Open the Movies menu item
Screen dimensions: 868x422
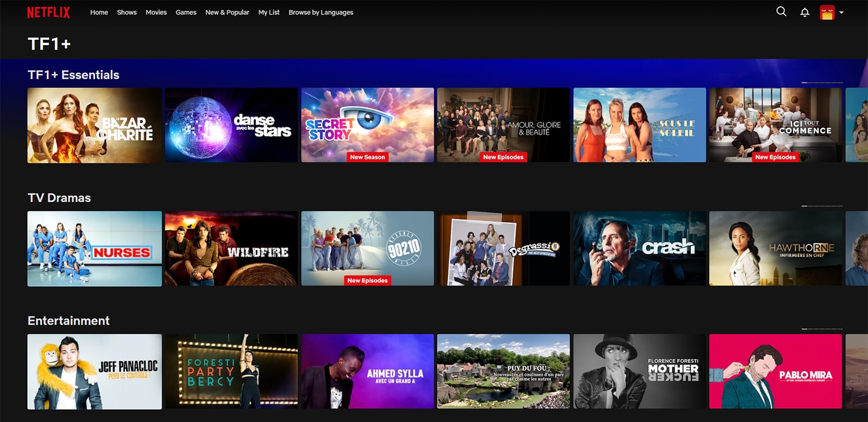pos(156,12)
